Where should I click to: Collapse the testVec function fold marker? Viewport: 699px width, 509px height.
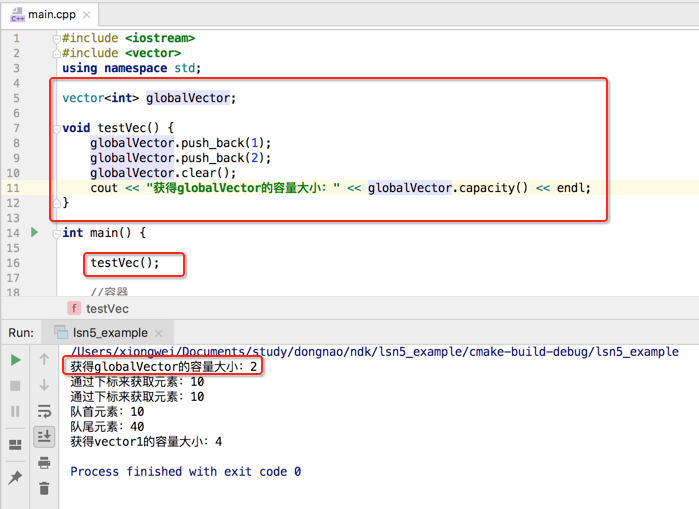[x=57, y=129]
